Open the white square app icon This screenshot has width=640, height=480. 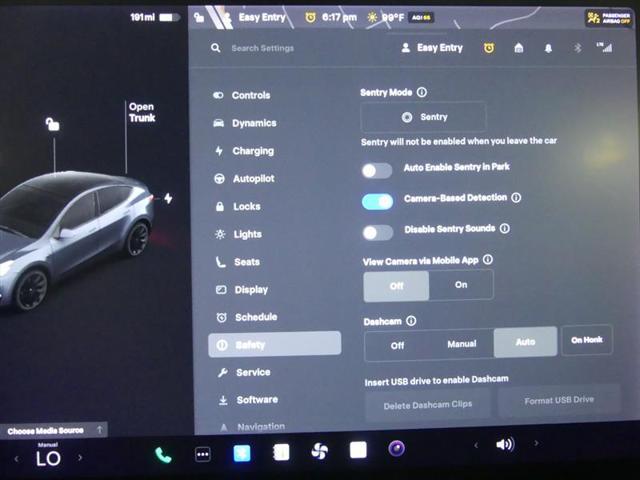click(358, 450)
